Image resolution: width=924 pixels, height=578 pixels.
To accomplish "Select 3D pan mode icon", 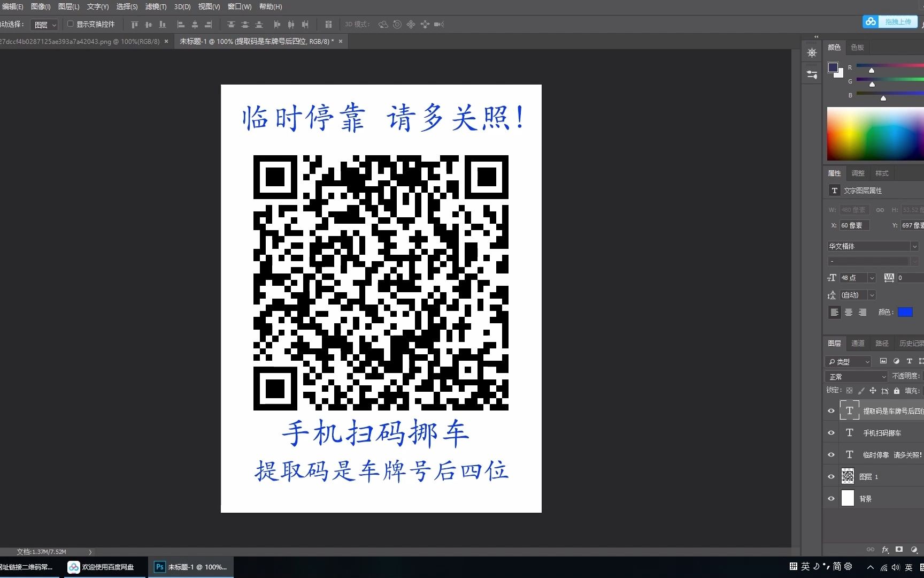I will point(411,25).
